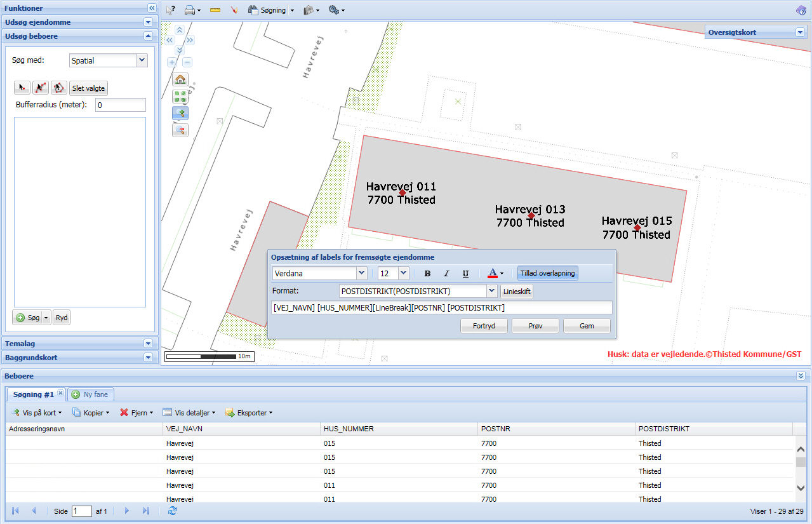The height and width of the screenshot is (524, 812).
Task: Open the Eksporter menu
Action: coord(249,413)
